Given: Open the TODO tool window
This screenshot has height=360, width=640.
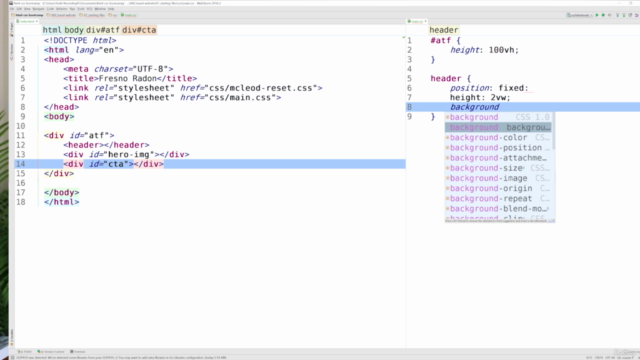Looking at the screenshot, I should point(25,351).
